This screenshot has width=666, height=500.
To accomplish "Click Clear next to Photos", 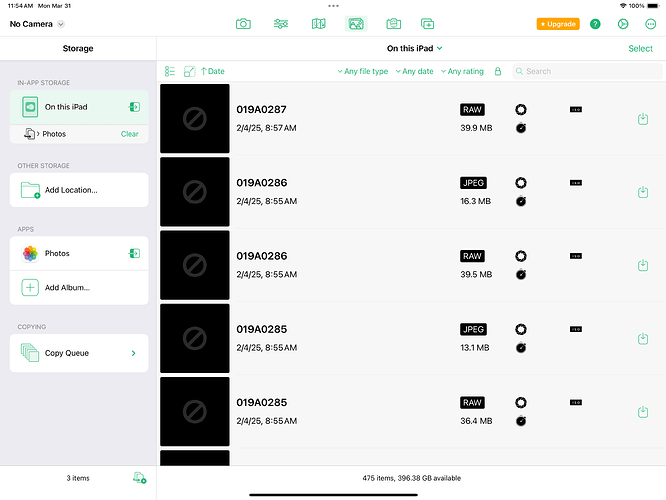I will (130, 134).
